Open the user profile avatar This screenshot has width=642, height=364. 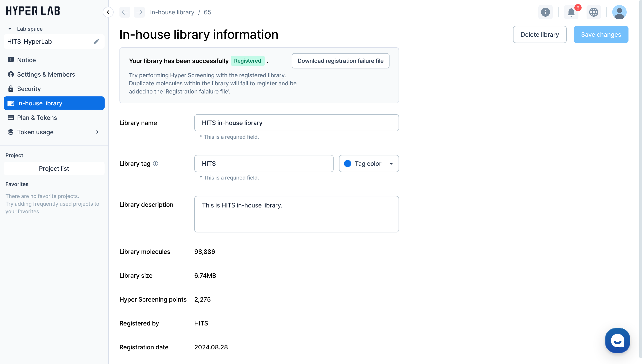619,12
